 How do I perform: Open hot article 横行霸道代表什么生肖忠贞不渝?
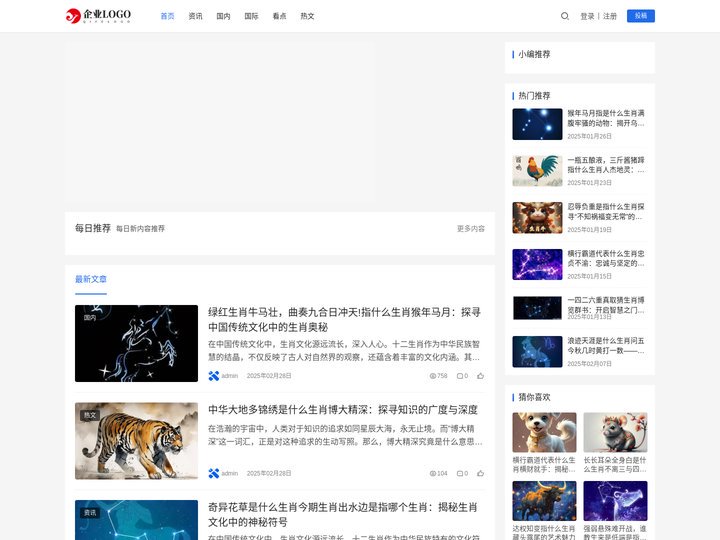[606, 258]
